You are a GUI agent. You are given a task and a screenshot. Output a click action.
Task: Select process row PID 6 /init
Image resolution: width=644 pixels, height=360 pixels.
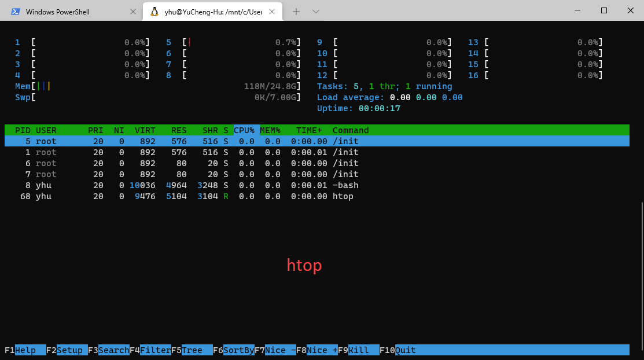[317, 164]
